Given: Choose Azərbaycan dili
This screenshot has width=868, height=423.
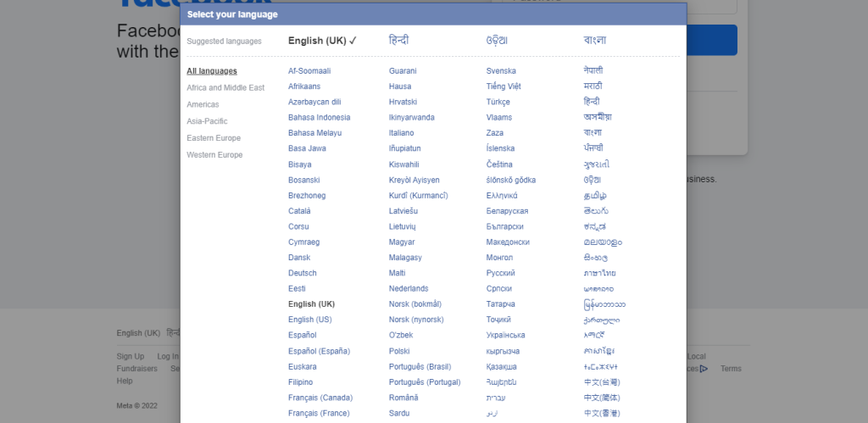Looking at the screenshot, I should (314, 102).
